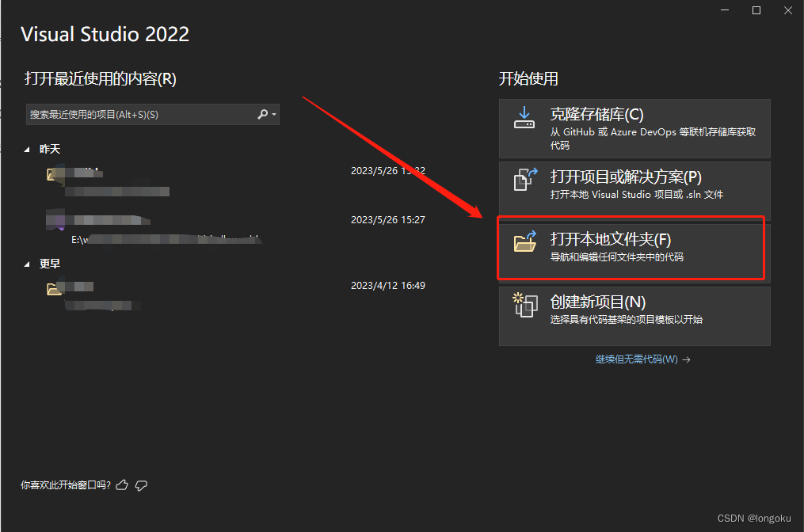Click the clone repository download icon
Screen dimensions: 804x532
[x=524, y=117]
